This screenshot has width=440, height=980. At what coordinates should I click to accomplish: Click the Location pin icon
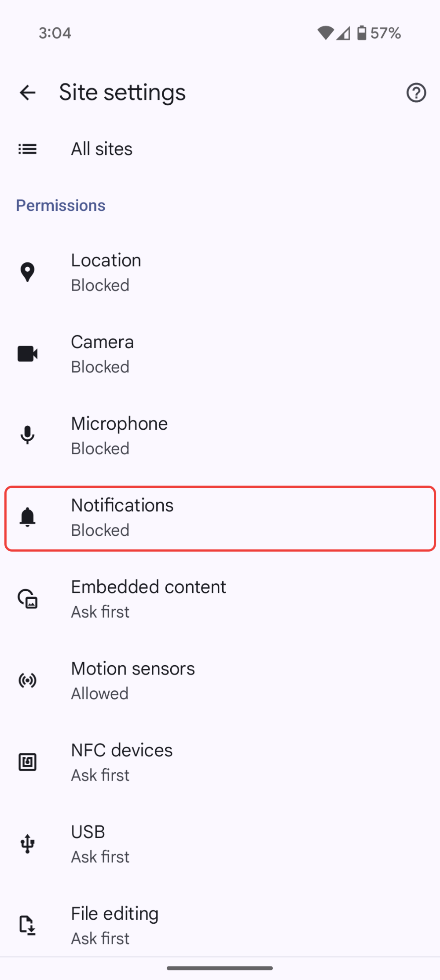click(x=27, y=272)
